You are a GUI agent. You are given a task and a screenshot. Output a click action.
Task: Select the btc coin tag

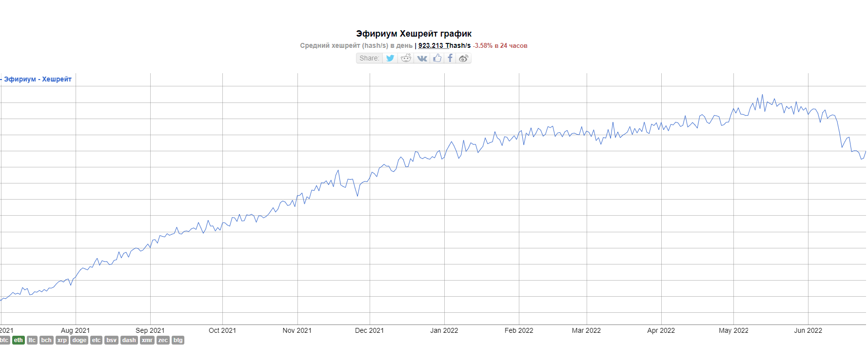tap(4, 340)
